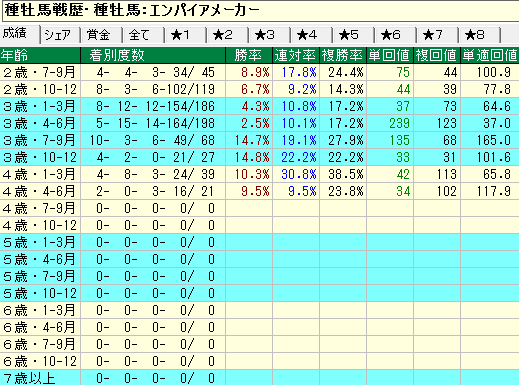Go to the ★5 tab
The height and width of the screenshot is (385, 519).
pos(354,35)
